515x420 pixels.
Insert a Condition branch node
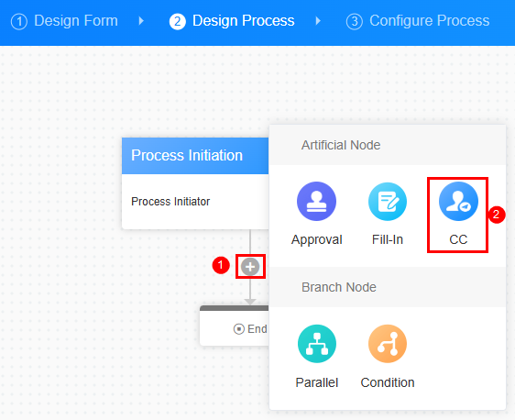tap(388, 344)
